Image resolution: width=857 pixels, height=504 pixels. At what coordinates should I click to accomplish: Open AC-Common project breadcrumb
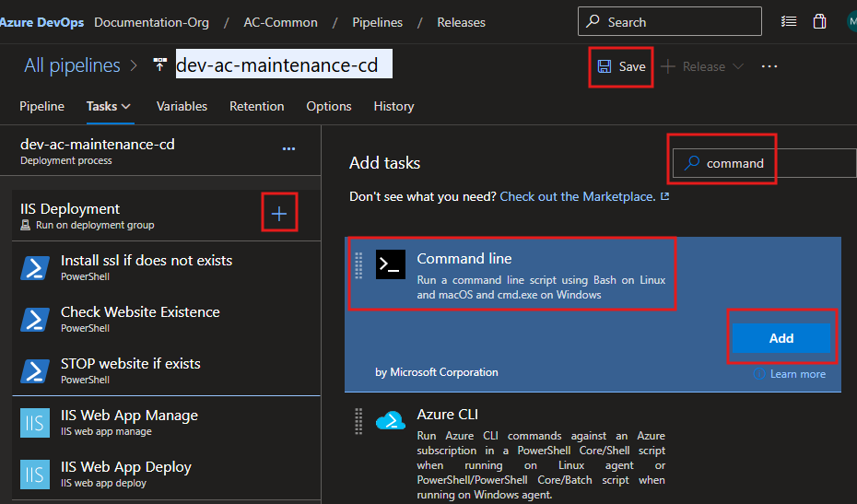point(280,22)
